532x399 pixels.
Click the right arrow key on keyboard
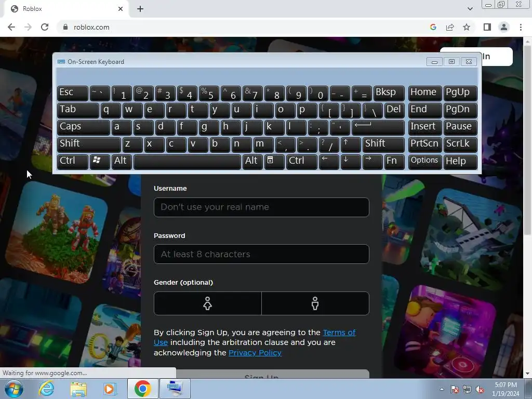point(373,162)
